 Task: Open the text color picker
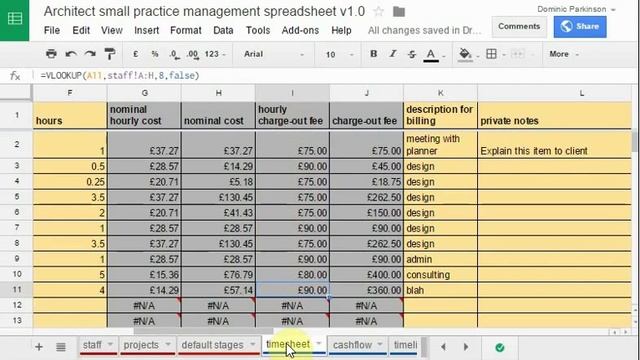pyautogui.click(x=431, y=55)
